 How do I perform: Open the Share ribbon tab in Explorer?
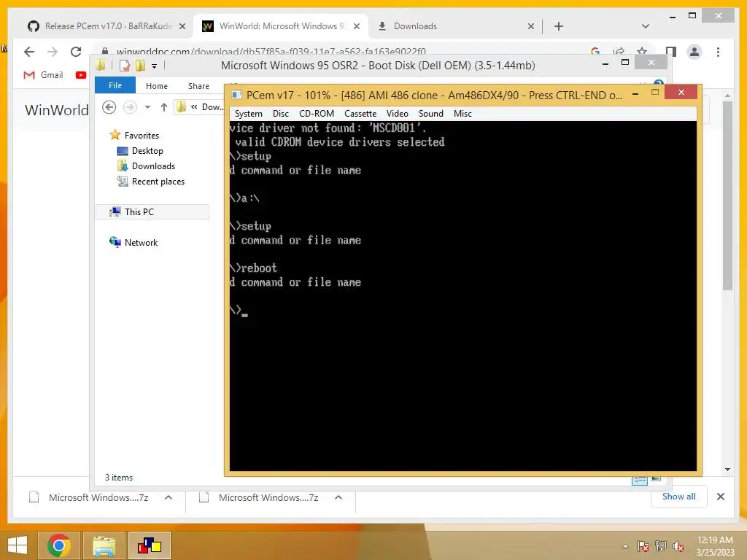[x=198, y=86]
